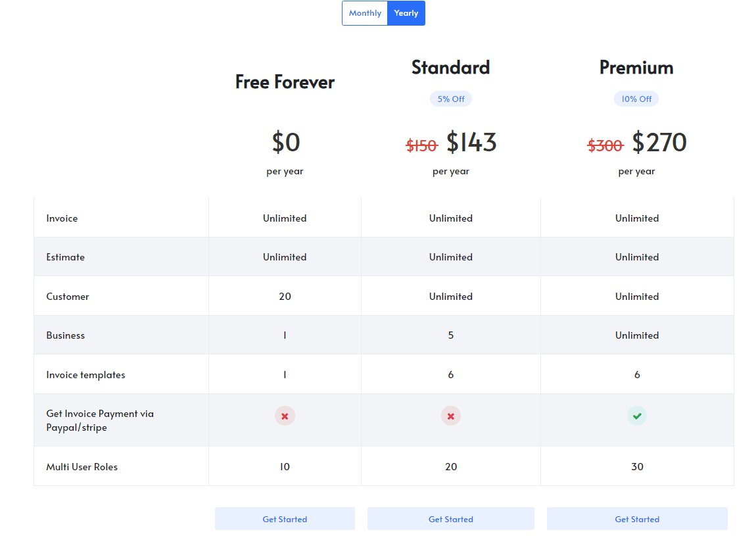Select the Multi User Roles row label

(82, 466)
